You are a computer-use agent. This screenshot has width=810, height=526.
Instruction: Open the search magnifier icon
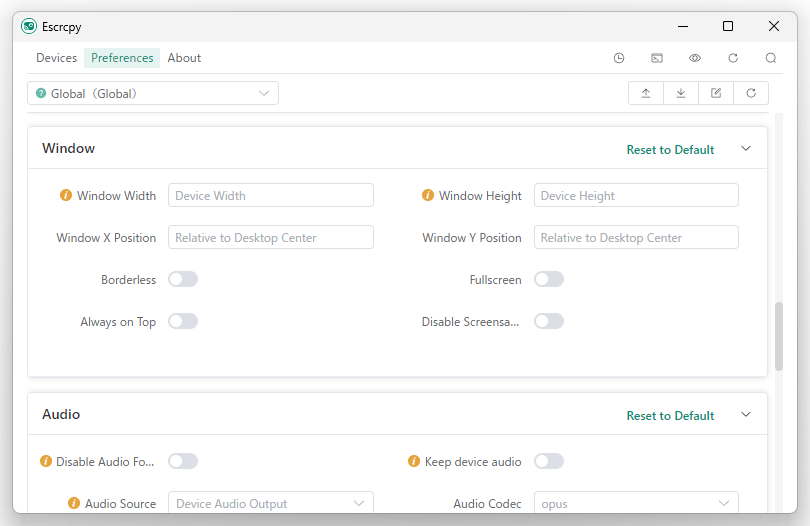(771, 58)
